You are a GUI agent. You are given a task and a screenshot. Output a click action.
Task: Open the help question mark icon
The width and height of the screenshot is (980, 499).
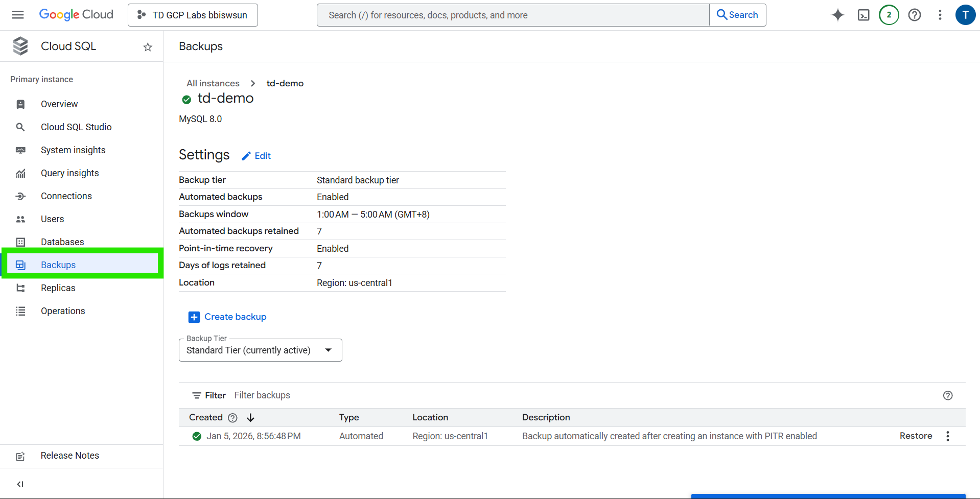click(x=914, y=15)
